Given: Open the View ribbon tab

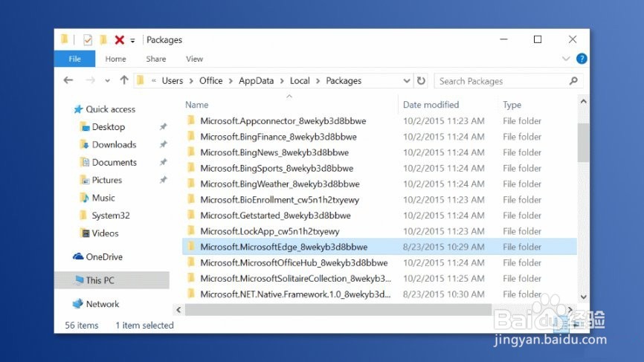Looking at the screenshot, I should coord(194,59).
